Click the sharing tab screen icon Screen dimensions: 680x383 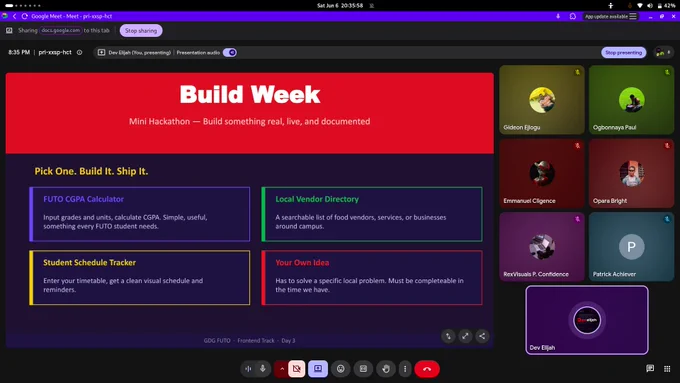[9, 30]
